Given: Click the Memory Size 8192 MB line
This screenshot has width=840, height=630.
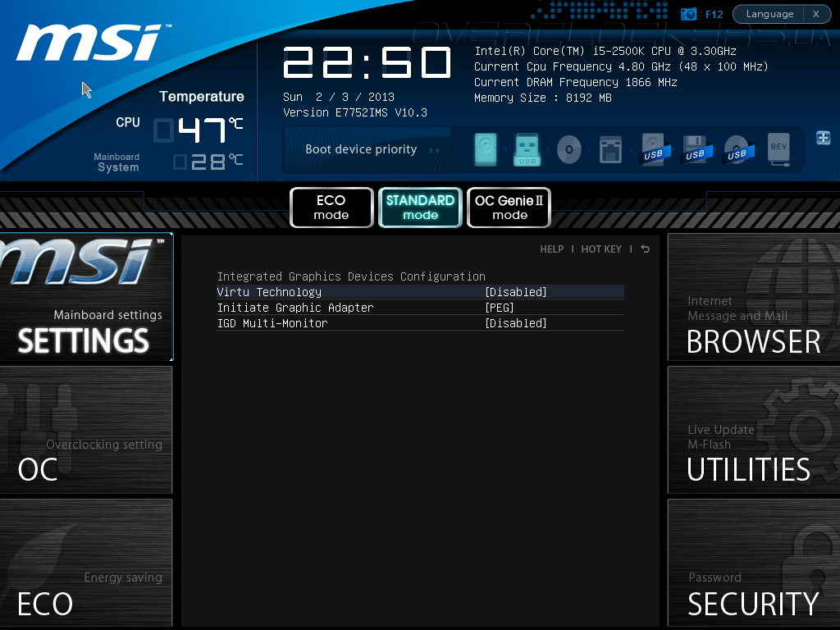Looking at the screenshot, I should click(542, 98).
